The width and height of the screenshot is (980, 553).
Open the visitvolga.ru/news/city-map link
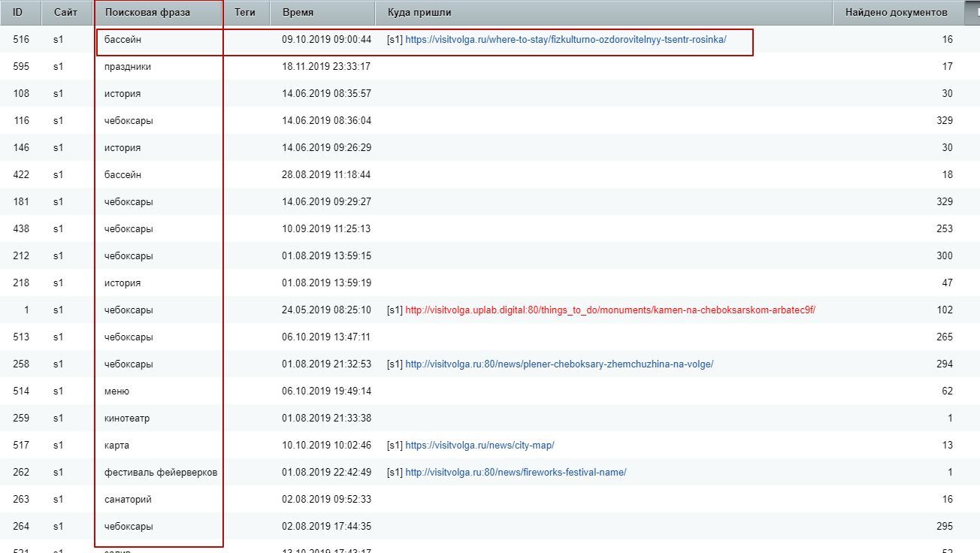tap(479, 446)
